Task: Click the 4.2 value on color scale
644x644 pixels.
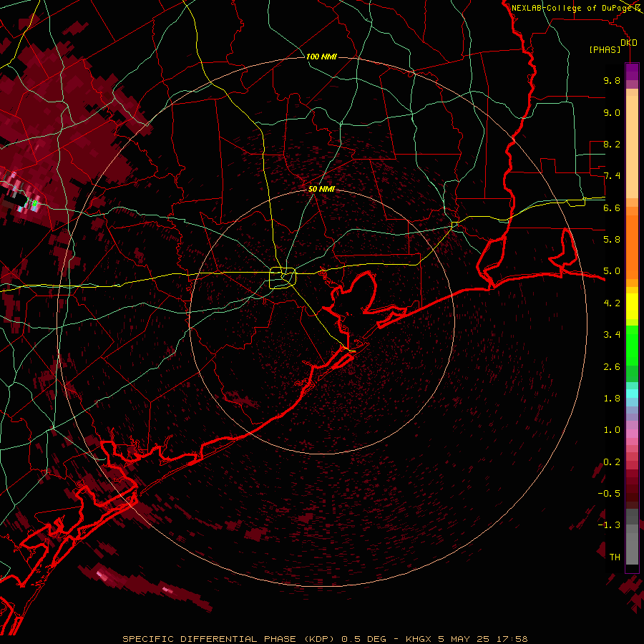Action: coord(612,303)
